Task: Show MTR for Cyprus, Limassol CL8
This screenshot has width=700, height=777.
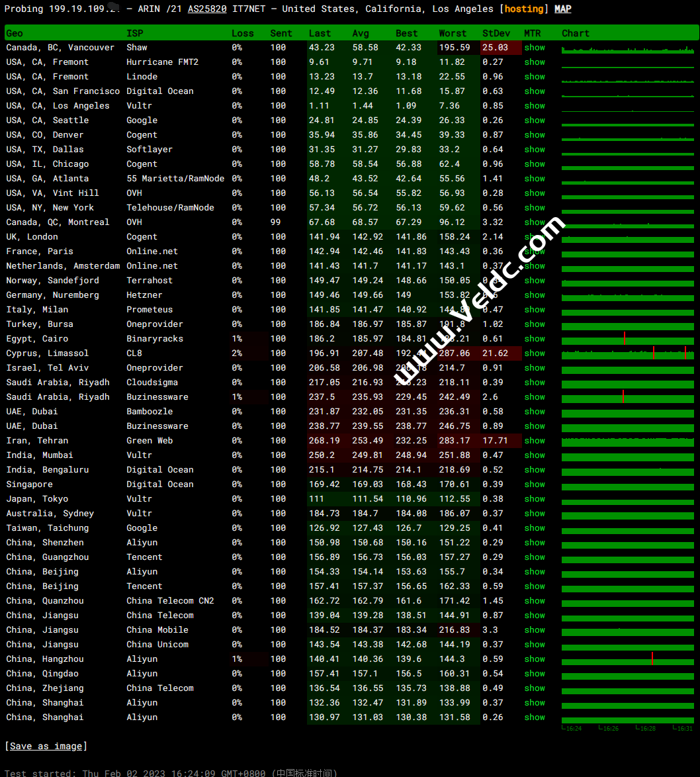Action: [x=535, y=353]
